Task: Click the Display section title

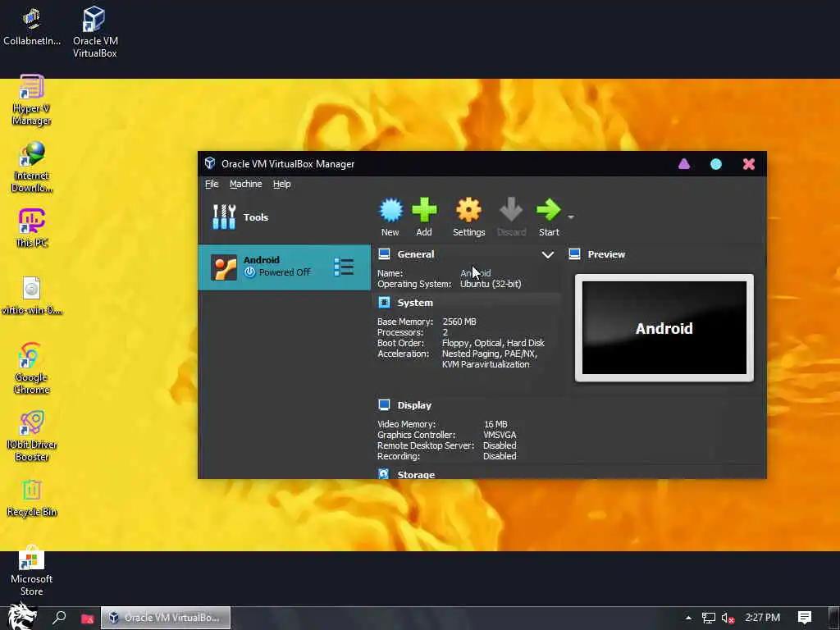Action: point(414,405)
